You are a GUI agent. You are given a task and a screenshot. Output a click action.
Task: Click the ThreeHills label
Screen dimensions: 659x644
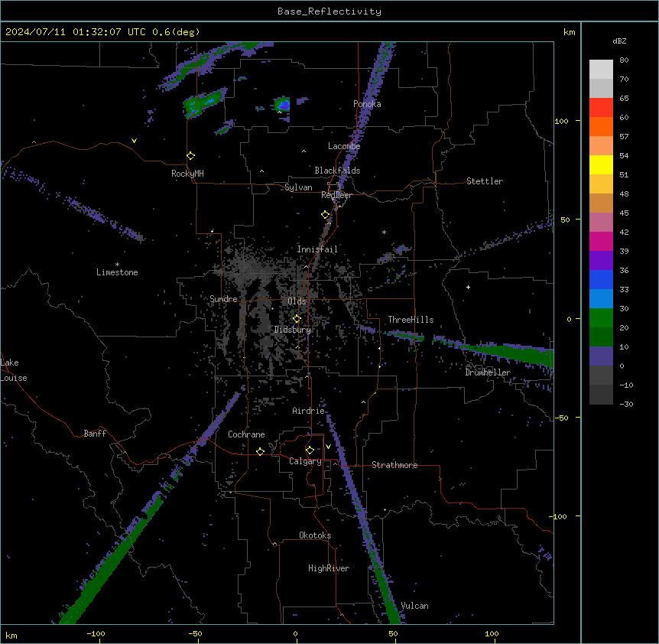pos(411,320)
